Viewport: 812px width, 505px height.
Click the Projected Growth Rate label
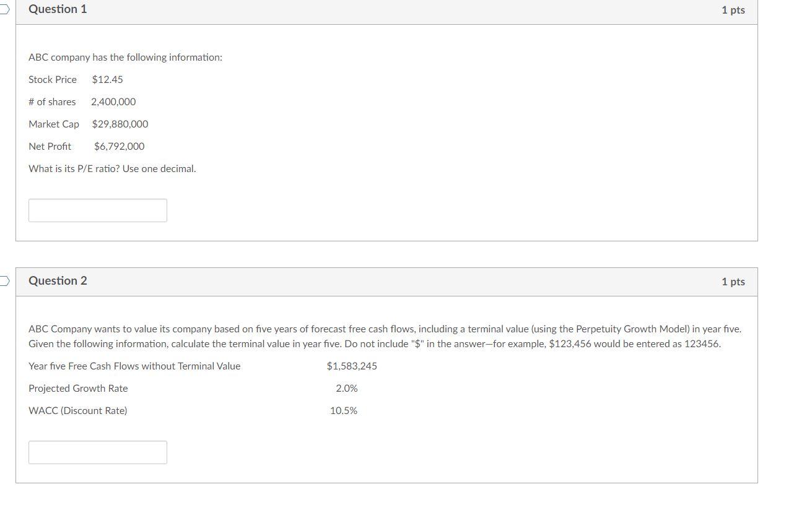[x=78, y=388]
